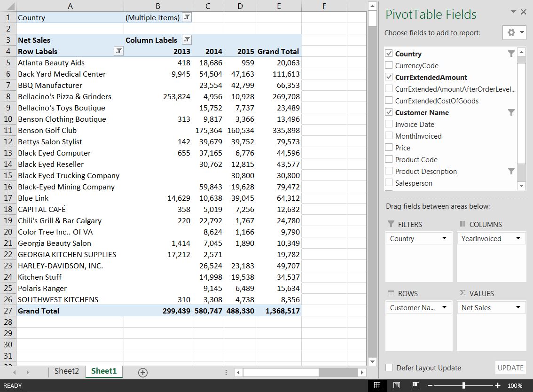The height and width of the screenshot is (392, 533).
Task: Enable the Defer Layout Update checkbox
Action: point(389,368)
